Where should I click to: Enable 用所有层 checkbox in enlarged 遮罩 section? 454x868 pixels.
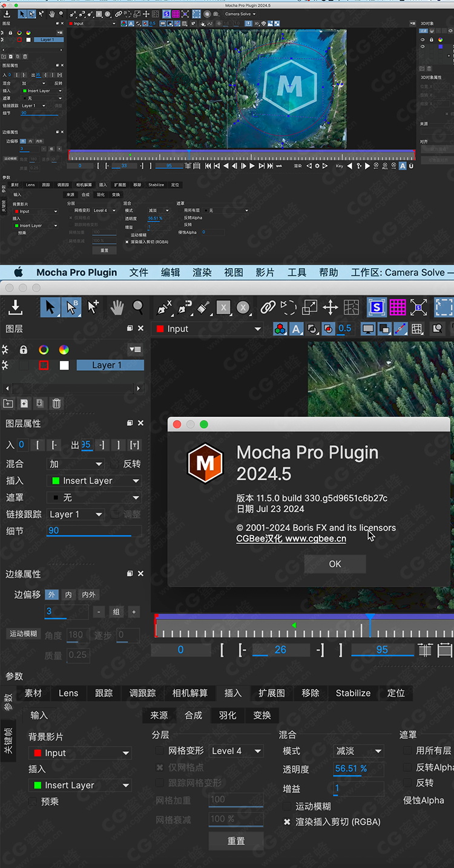pos(407,751)
